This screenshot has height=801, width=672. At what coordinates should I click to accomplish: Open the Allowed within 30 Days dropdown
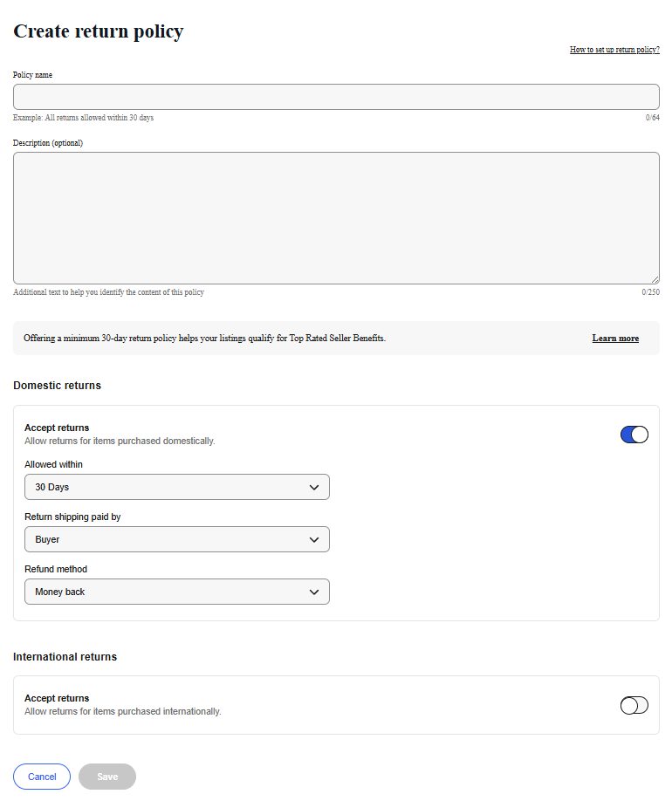pos(177,487)
